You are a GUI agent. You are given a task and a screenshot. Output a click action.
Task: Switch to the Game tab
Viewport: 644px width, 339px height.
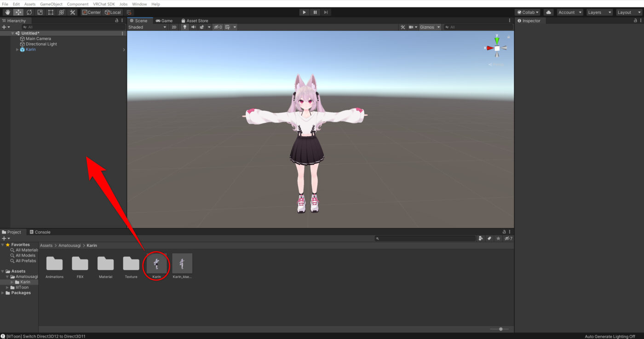(x=164, y=21)
